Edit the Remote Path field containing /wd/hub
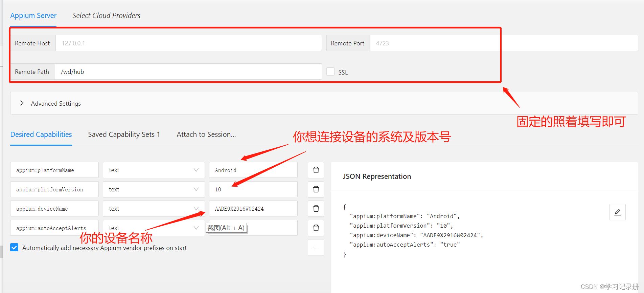This screenshot has width=644, height=293. [188, 72]
